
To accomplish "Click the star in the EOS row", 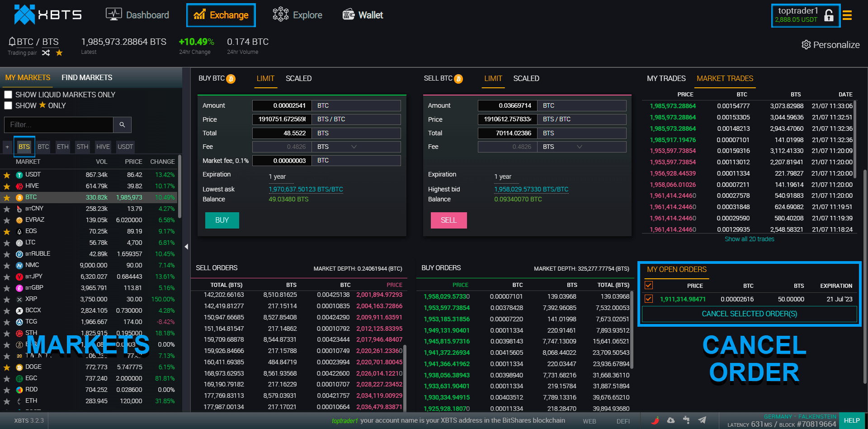I will tap(7, 232).
